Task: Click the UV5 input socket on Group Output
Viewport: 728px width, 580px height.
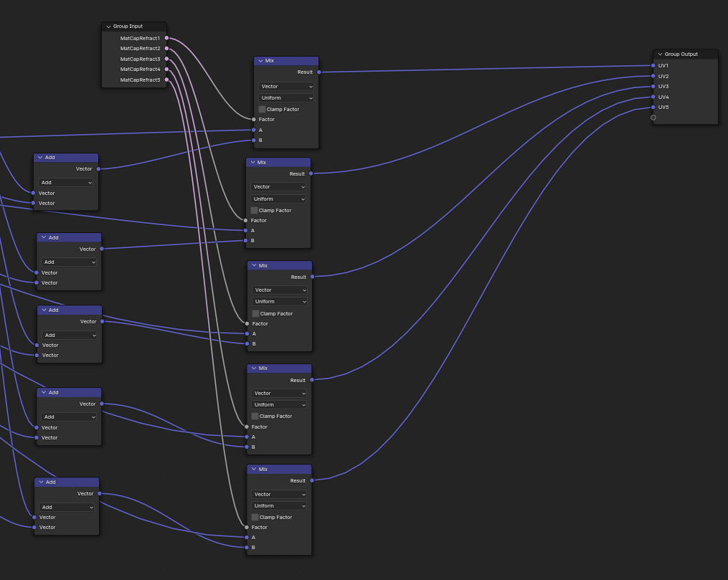Action: coord(653,108)
